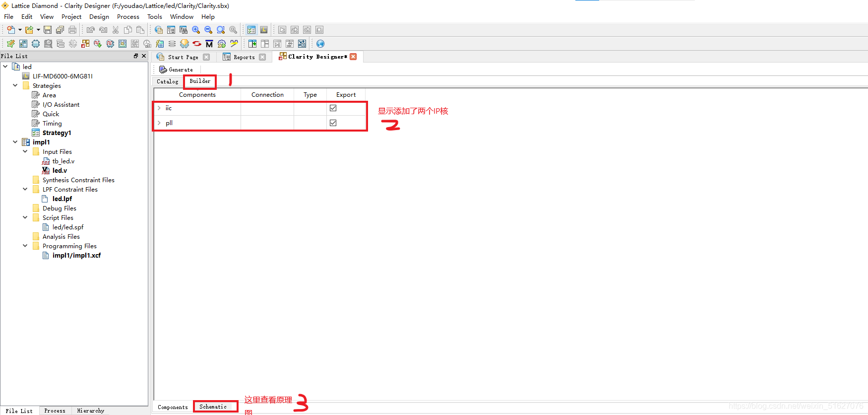The image size is (868, 415).
Task: Toggle Export checkbox for pll
Action: [333, 123]
